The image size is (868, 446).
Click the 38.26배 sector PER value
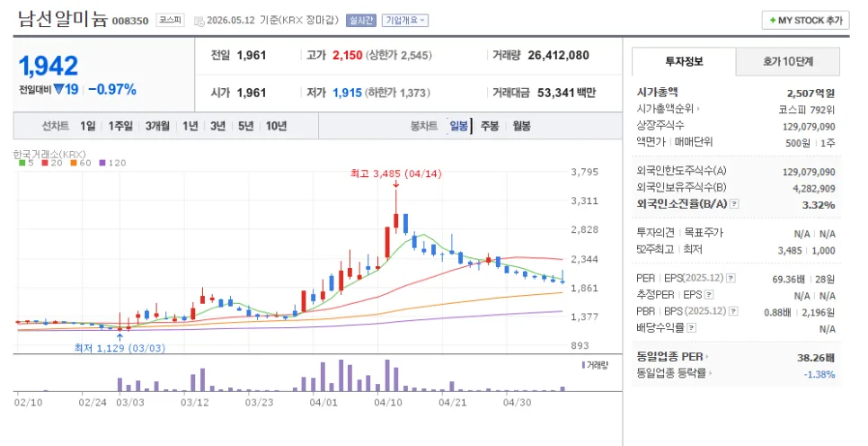tap(816, 357)
